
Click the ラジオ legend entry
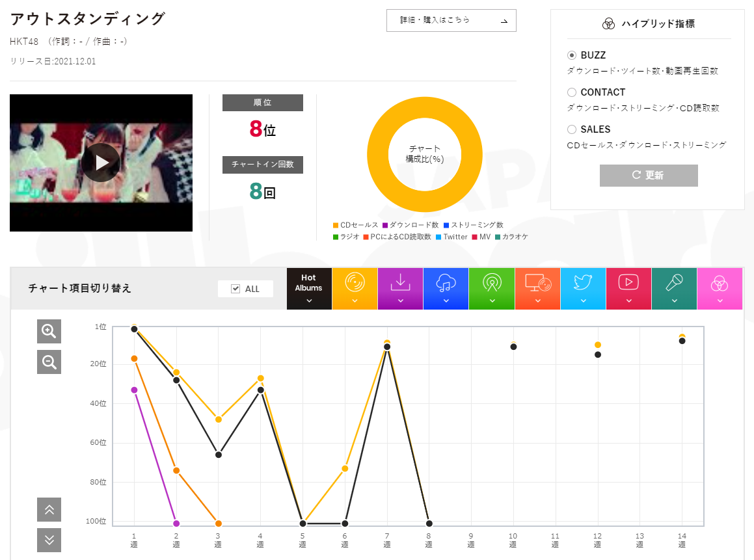(346, 237)
